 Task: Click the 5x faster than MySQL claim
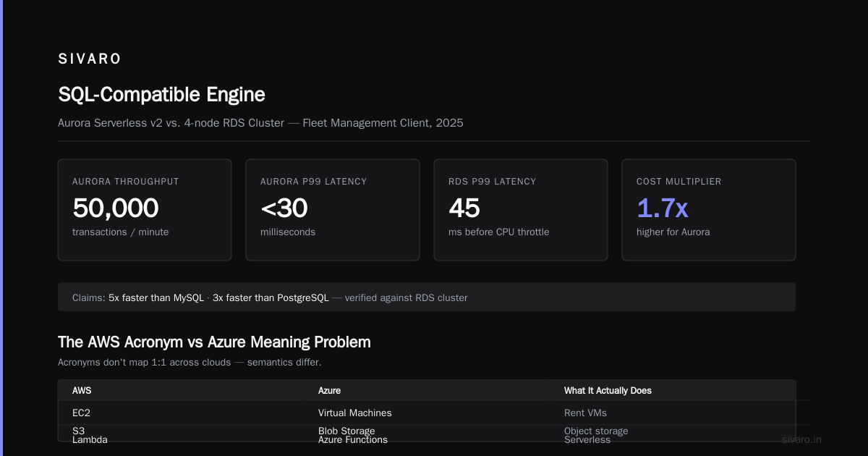158,297
